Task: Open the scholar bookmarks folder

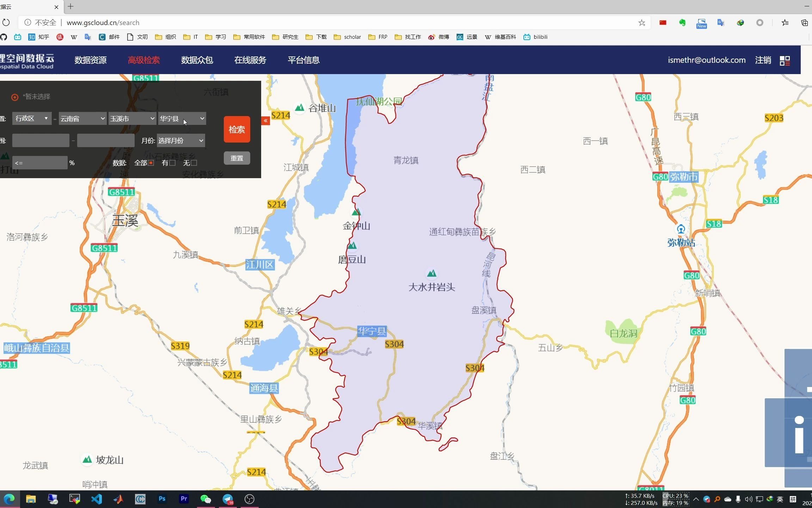Action: click(x=347, y=37)
